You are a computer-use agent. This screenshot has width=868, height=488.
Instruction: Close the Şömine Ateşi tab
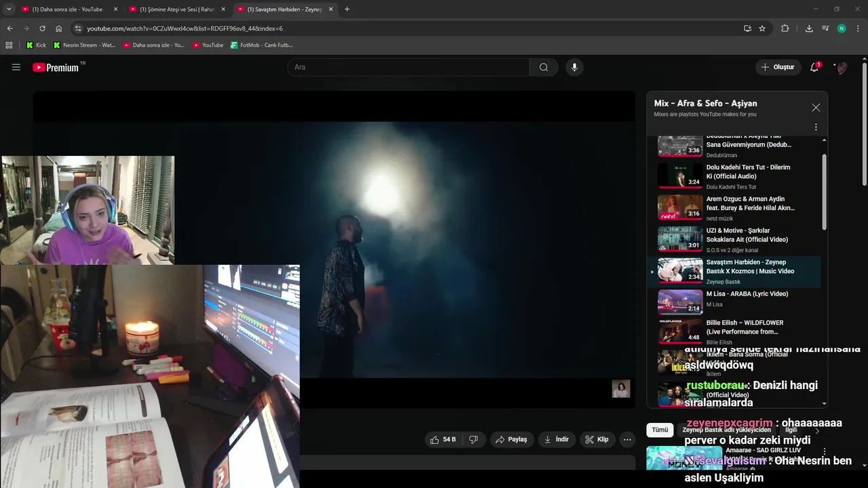click(223, 9)
